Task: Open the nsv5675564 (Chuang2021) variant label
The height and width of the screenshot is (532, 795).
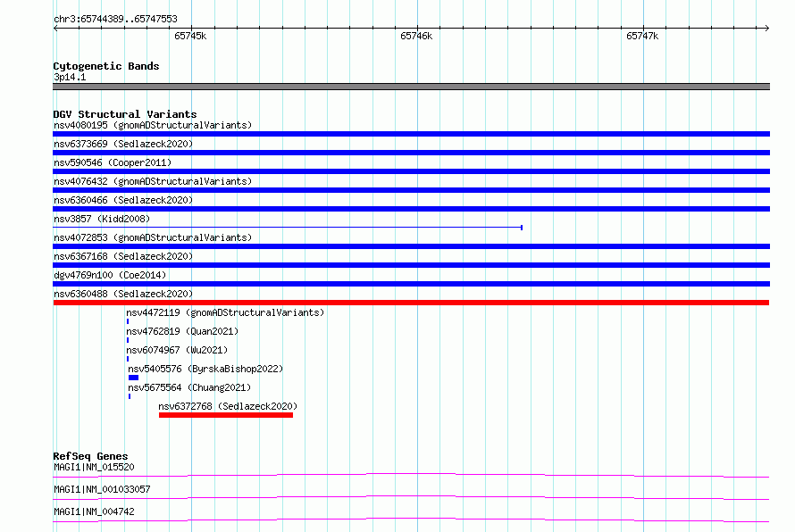Action: coord(189,387)
